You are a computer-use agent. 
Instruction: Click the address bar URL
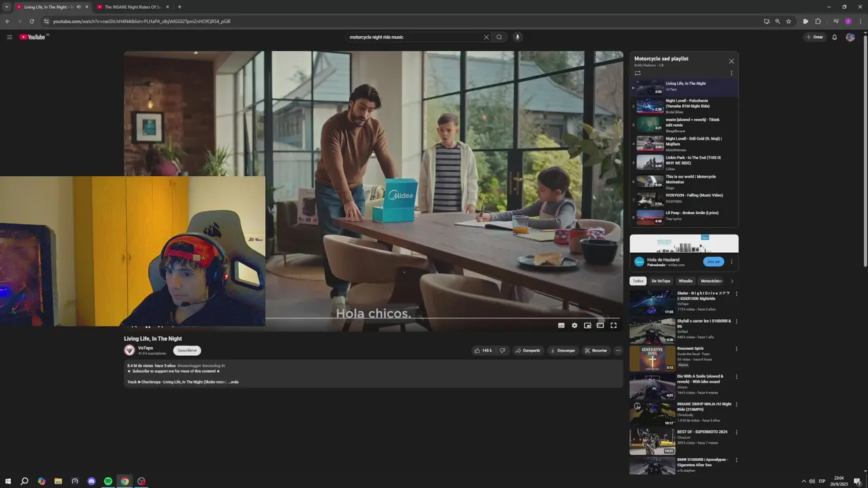point(142,21)
